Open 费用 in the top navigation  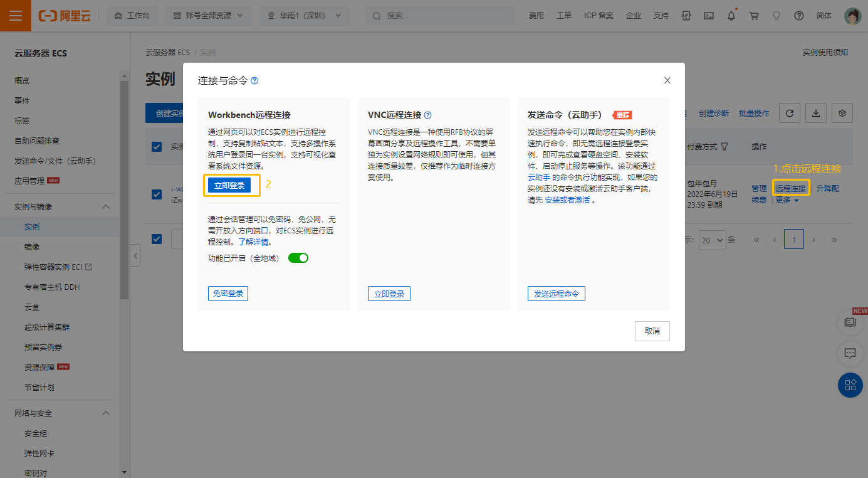coord(536,16)
